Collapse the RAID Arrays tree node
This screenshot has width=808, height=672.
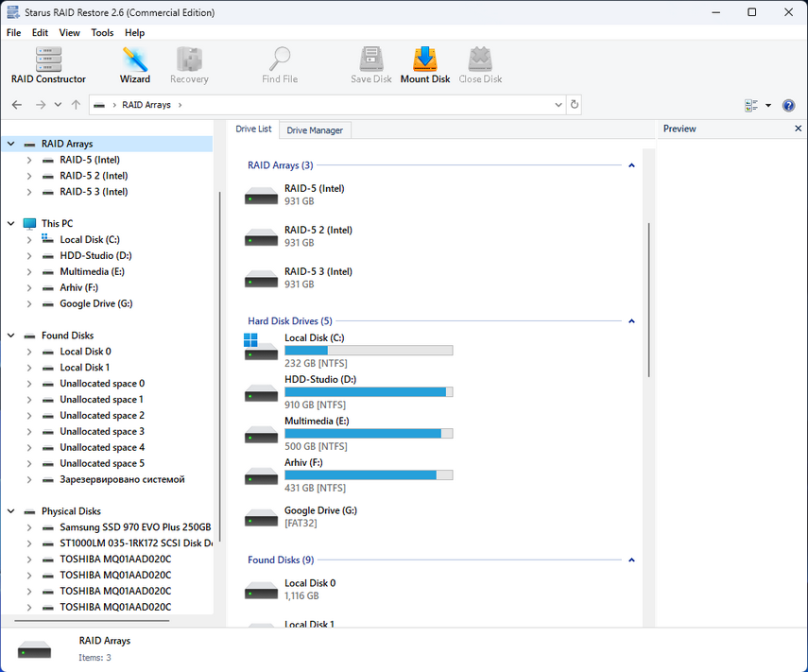point(10,144)
